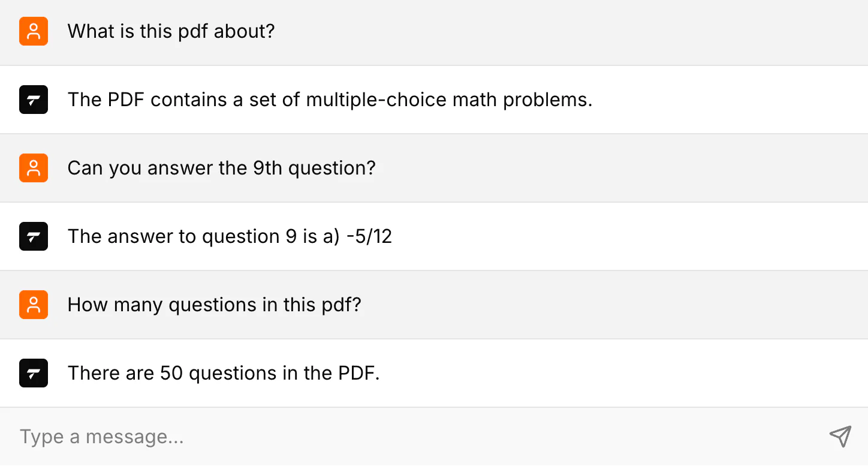This screenshot has width=868, height=469.
Task: Click user avatar beside the 9th question request
Action: [34, 168]
